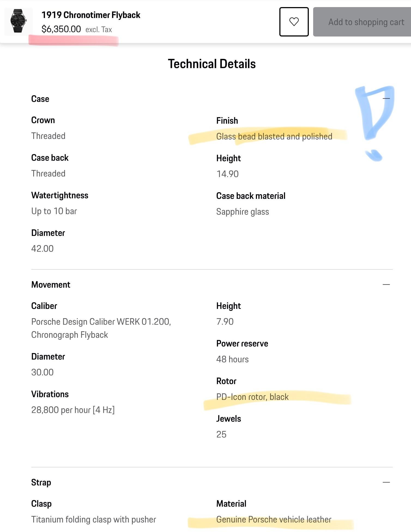Select the 'Glass bead blasted and polished' text
The image size is (411, 532).
click(x=274, y=136)
